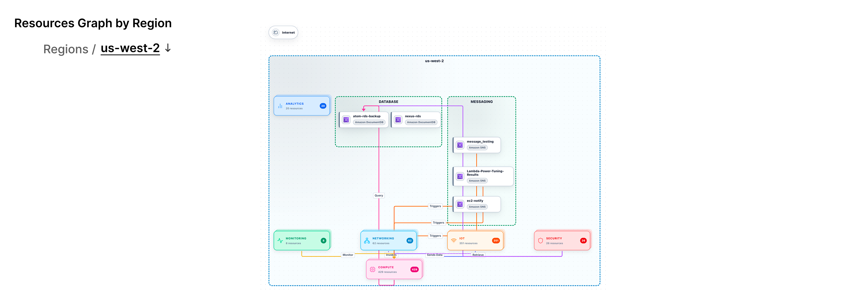Click the Analytics count badge 20

click(323, 106)
